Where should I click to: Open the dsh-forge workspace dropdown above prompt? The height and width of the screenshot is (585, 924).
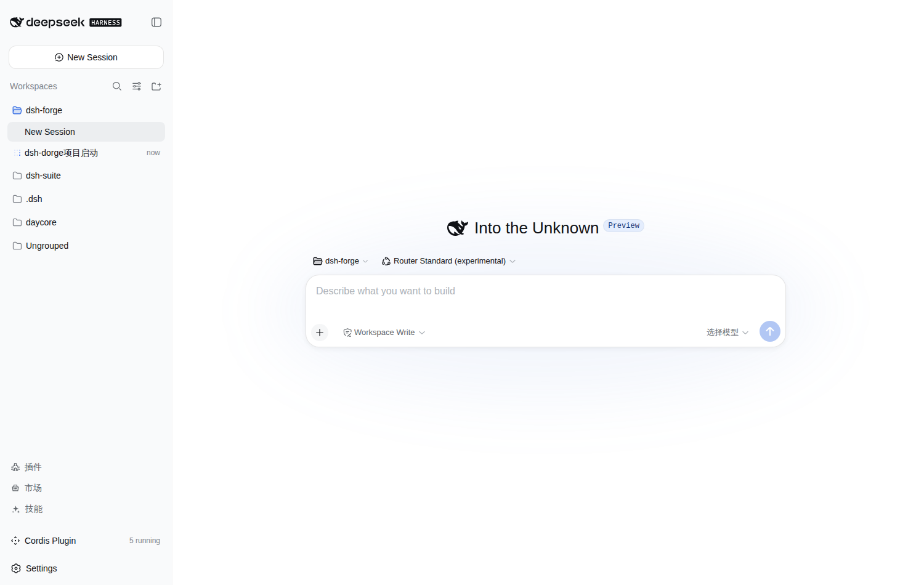(x=341, y=261)
